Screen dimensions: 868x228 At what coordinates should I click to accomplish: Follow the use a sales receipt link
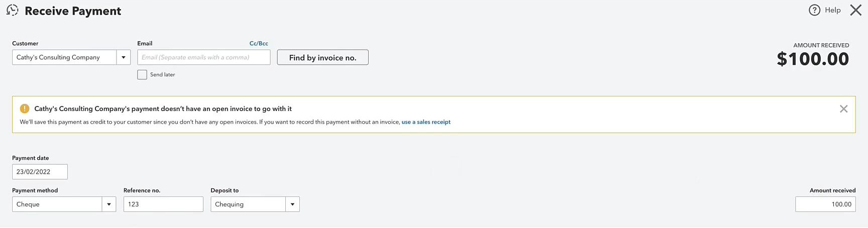426,122
